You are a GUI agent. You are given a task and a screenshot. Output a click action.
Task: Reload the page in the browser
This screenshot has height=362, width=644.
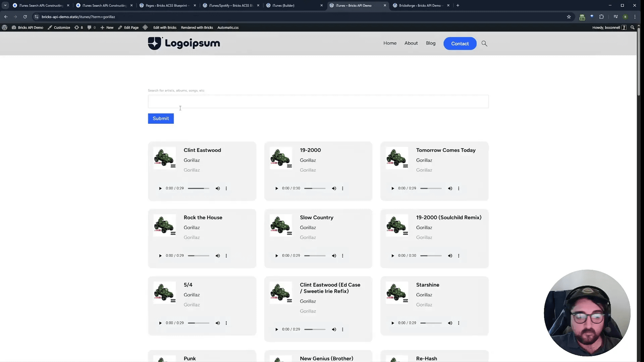click(25, 17)
